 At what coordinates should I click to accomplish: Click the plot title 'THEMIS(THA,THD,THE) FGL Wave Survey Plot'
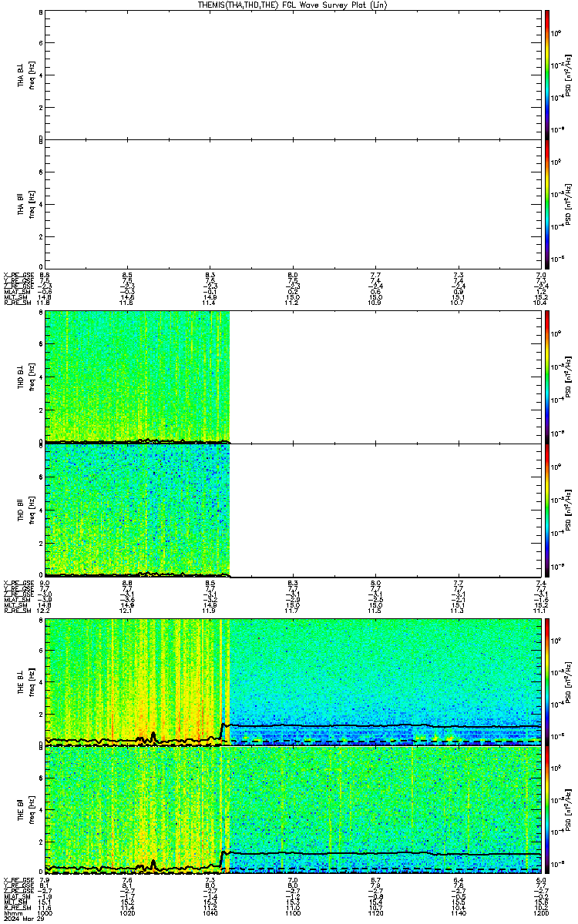(292, 5)
